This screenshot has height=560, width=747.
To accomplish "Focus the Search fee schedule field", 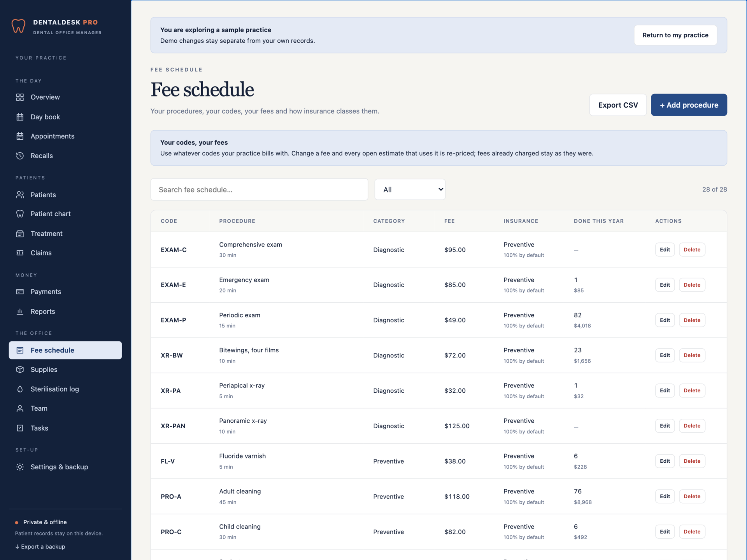I will pyautogui.click(x=259, y=189).
